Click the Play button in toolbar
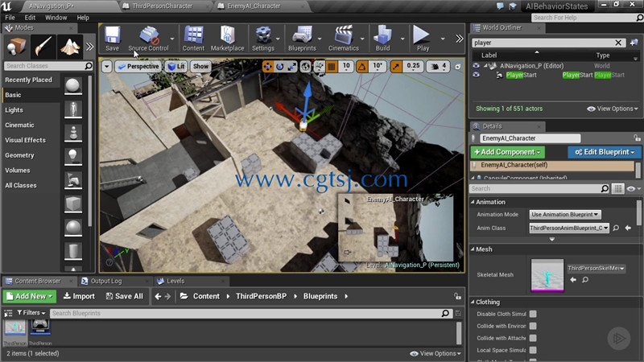Image resolution: width=644 pixels, height=362 pixels. click(x=423, y=39)
